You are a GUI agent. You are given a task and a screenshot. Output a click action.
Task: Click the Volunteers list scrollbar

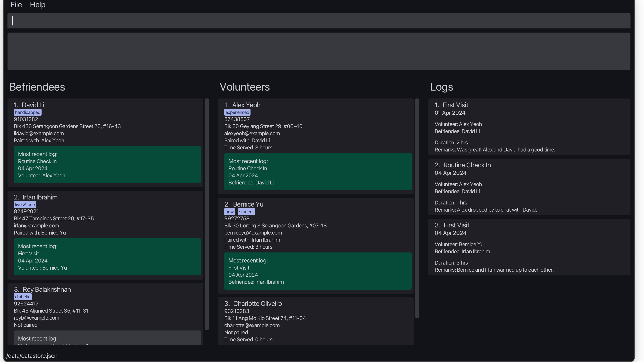pyautogui.click(x=417, y=208)
